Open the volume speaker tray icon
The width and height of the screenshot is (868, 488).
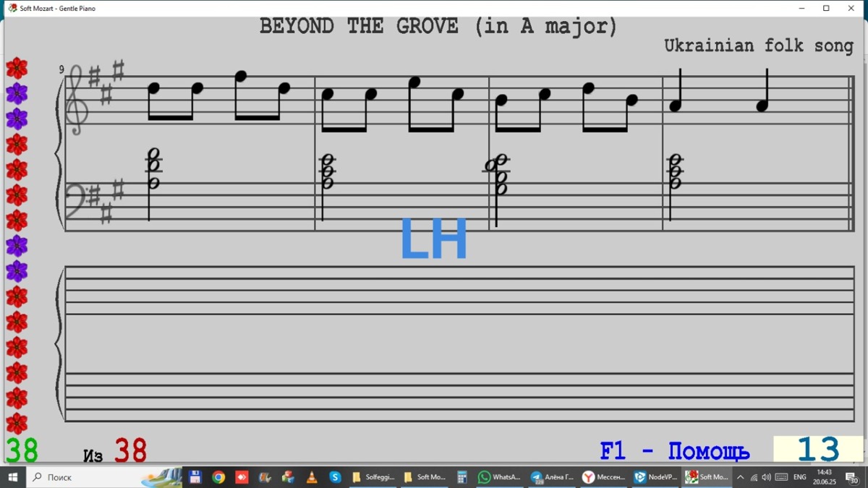tap(766, 477)
